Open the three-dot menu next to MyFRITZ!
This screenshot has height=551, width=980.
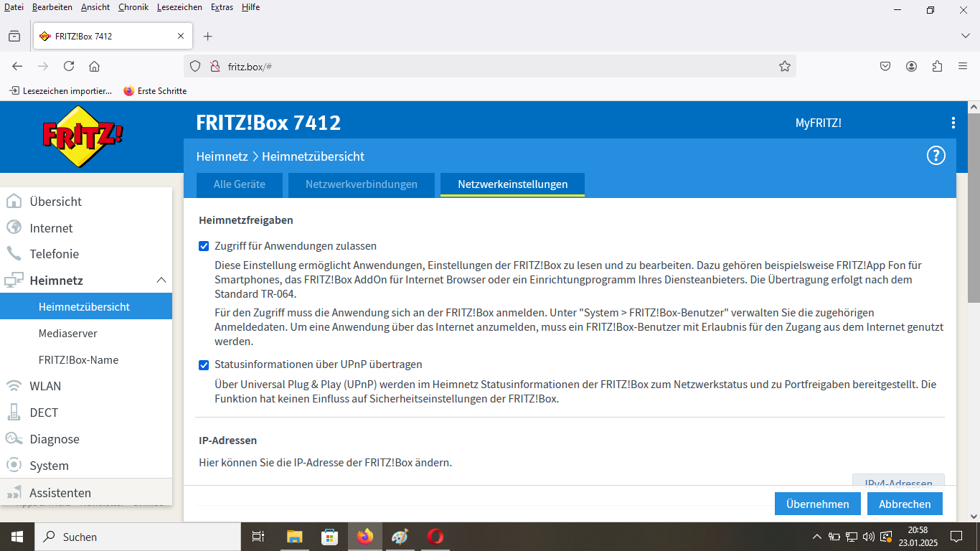coord(953,123)
